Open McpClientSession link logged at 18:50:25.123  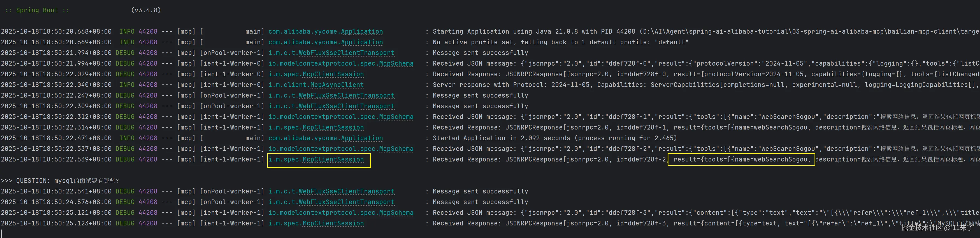coord(333,224)
